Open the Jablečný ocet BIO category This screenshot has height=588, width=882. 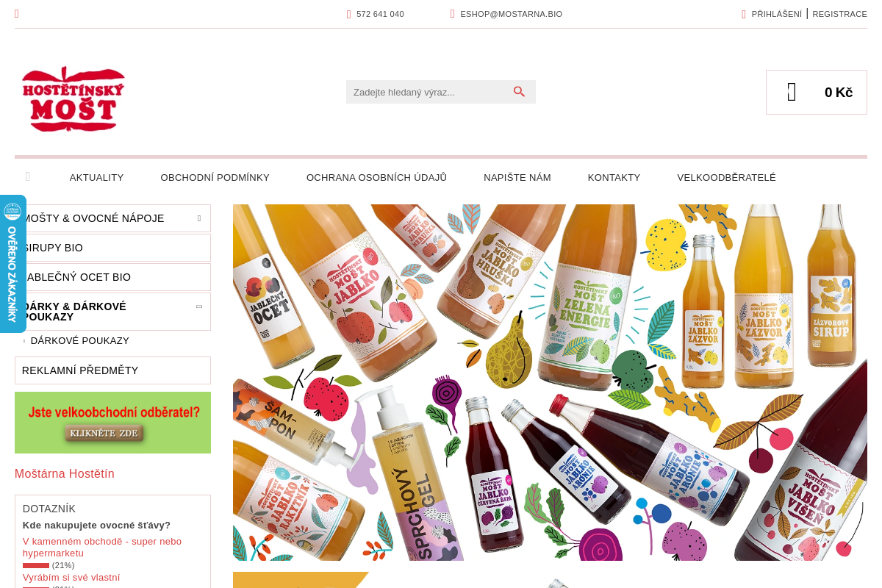click(112, 277)
